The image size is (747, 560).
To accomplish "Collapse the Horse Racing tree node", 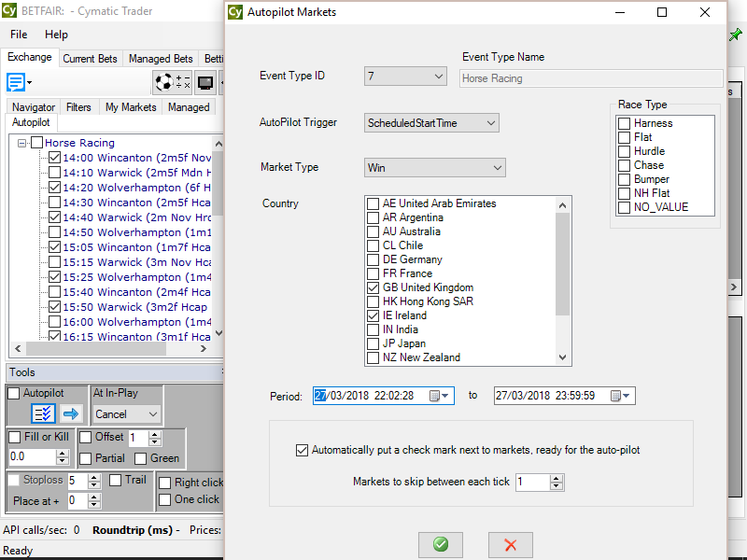I will pos(21,143).
